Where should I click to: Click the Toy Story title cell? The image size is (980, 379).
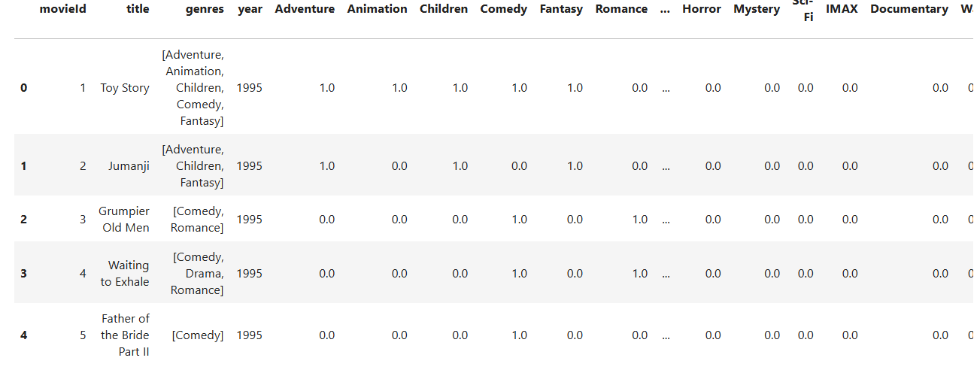(125, 88)
